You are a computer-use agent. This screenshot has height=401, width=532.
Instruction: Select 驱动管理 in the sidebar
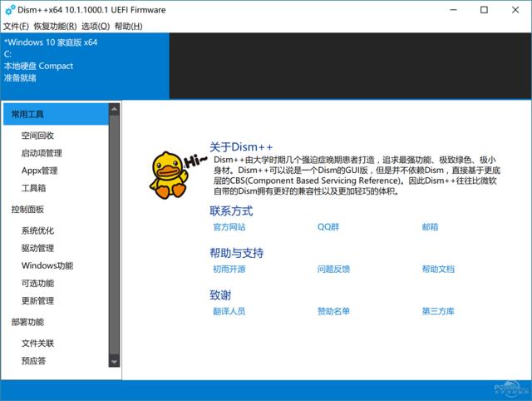pos(38,248)
